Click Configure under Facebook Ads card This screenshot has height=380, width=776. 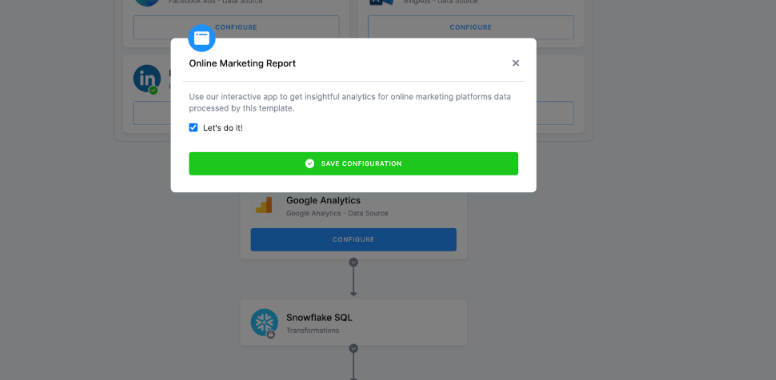coord(236,27)
